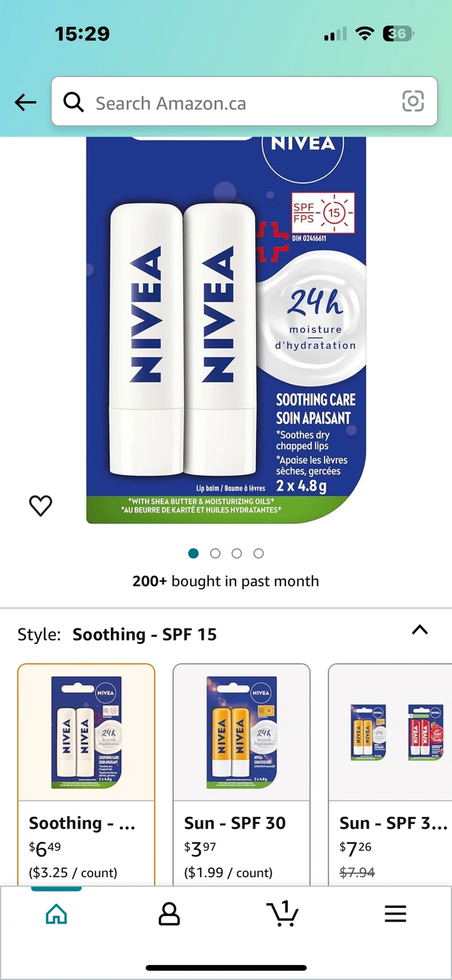452x980 pixels.
Task: Open the hamburger menu icon
Action: coord(395,914)
